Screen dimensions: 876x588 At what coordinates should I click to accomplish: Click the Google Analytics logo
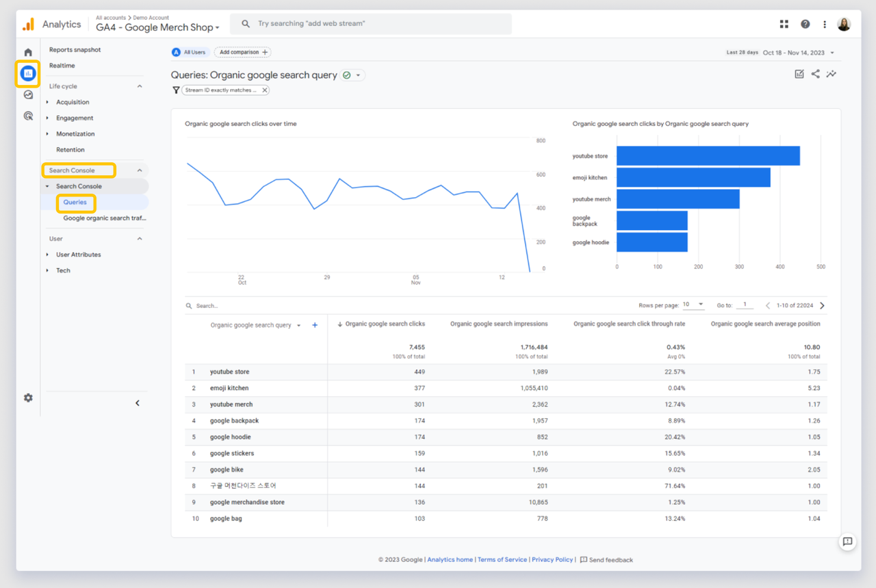[28, 25]
